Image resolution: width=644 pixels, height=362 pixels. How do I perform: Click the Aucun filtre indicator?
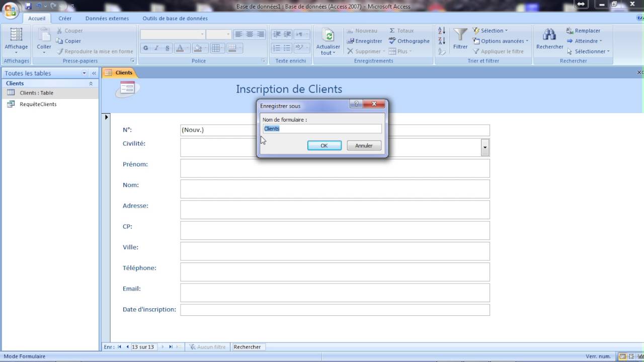pyautogui.click(x=207, y=347)
